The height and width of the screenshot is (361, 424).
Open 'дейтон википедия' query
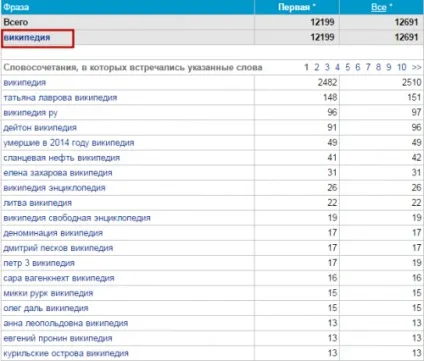[40, 128]
